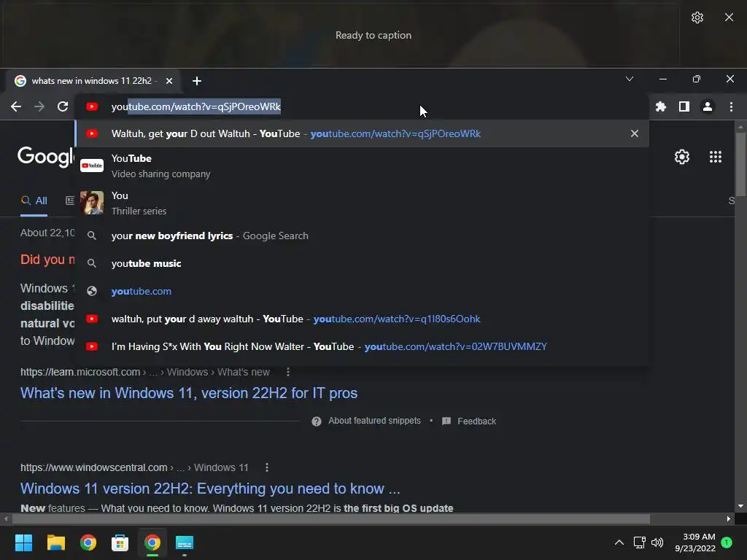Open a new Chrome tab

point(197,81)
